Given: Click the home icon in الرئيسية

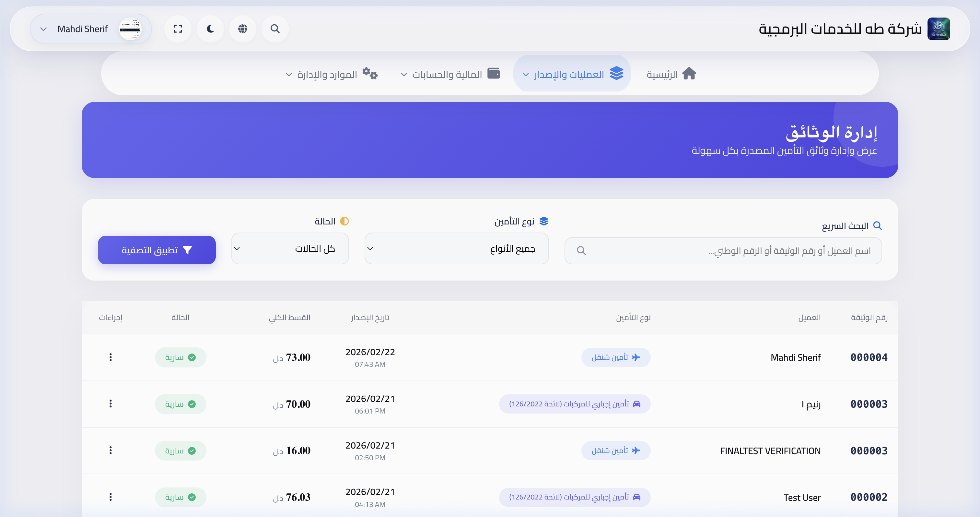Looking at the screenshot, I should 690,74.
